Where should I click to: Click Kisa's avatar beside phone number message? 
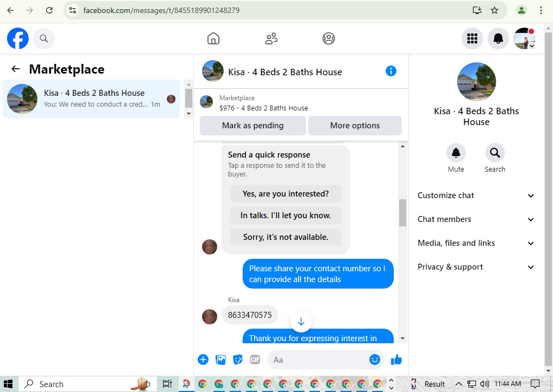pos(210,317)
